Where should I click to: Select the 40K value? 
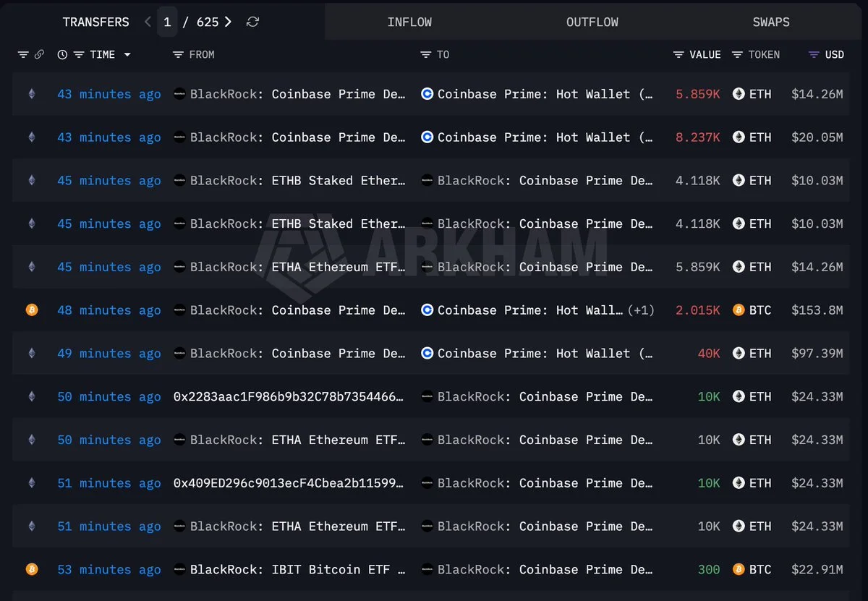709,354
